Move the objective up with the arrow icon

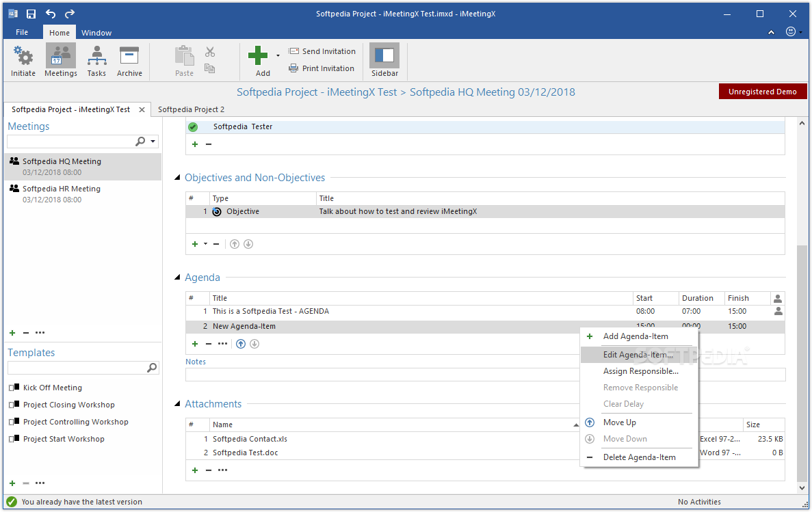coord(235,244)
